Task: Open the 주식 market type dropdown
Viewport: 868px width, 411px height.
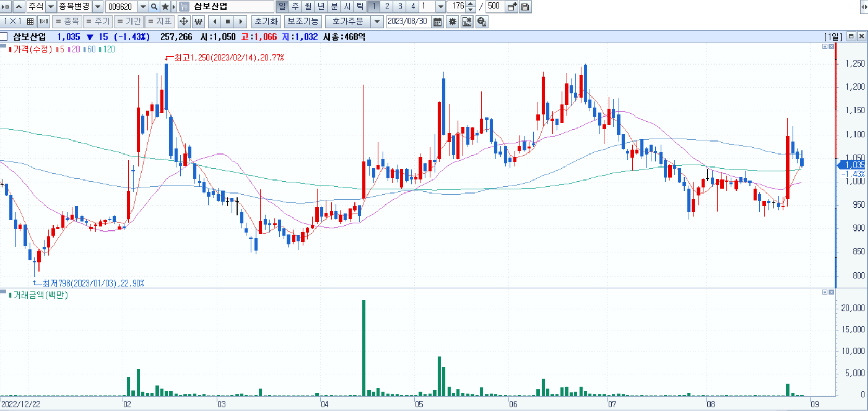Action: pyautogui.click(x=51, y=7)
